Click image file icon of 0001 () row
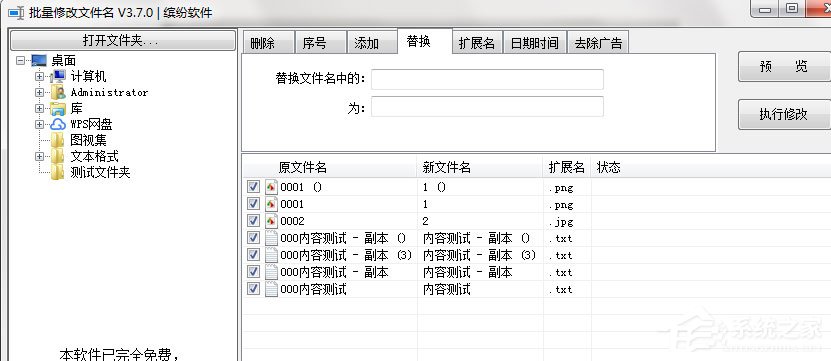This screenshot has width=831, height=361. (x=271, y=187)
